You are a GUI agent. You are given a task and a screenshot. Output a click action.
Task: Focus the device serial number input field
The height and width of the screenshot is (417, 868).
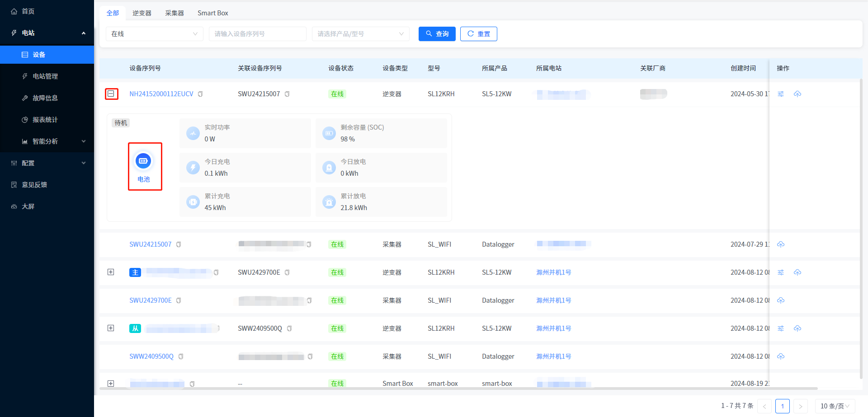(257, 34)
